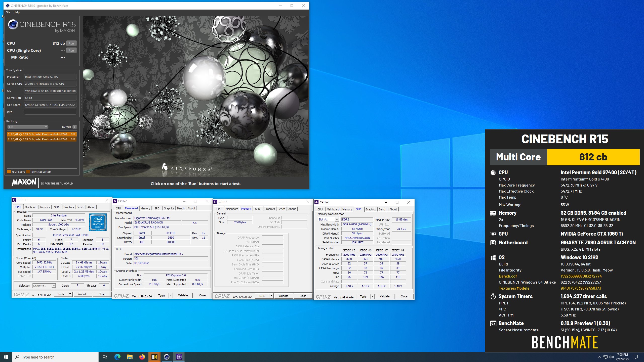The image size is (644, 362).
Task: Click the Bench.cof hash link in BenchMate
Action: coord(581,276)
